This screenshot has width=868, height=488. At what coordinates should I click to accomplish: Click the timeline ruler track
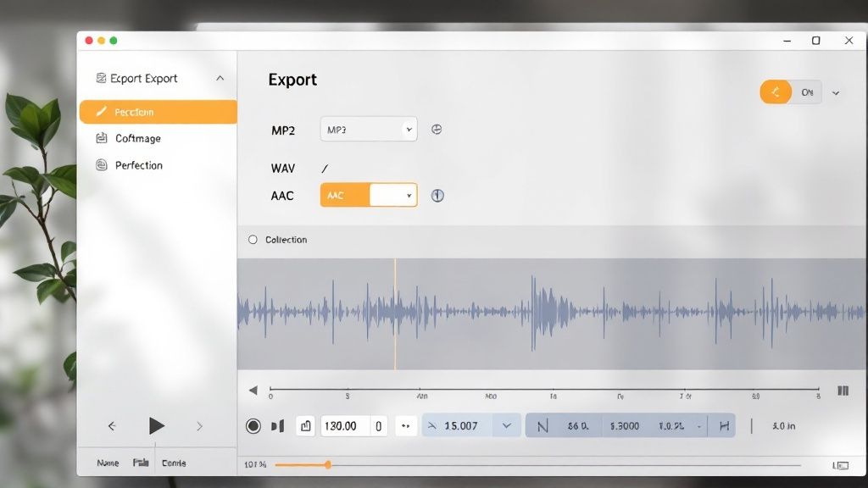pyautogui.click(x=544, y=390)
